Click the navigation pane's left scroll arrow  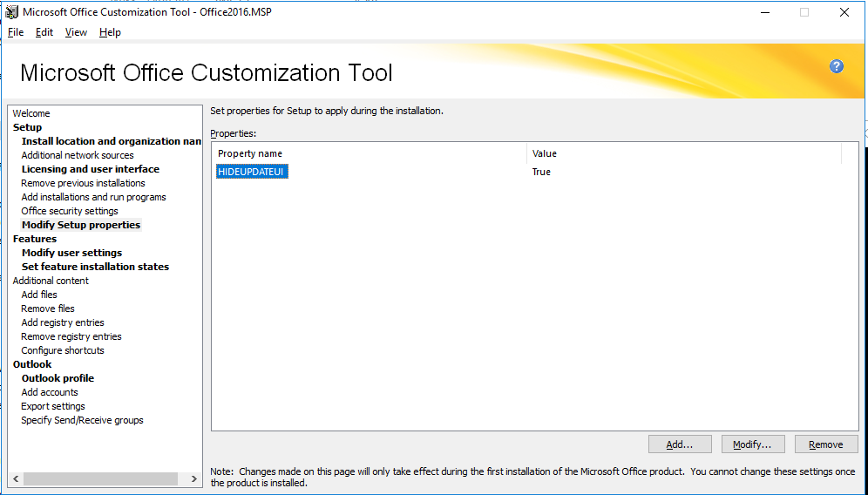point(16,478)
